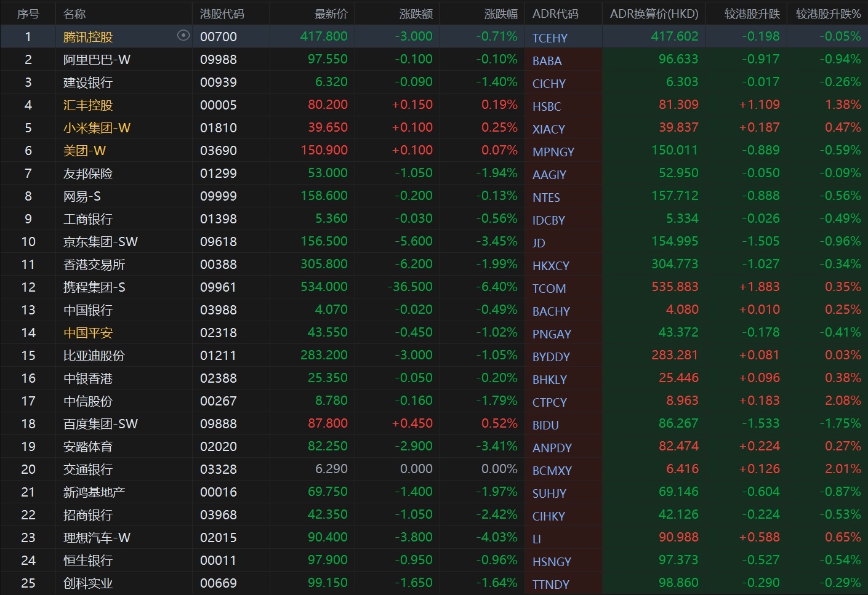The width and height of the screenshot is (868, 595).
Task: Open the BIDU ADR code link
Action: [x=545, y=425]
